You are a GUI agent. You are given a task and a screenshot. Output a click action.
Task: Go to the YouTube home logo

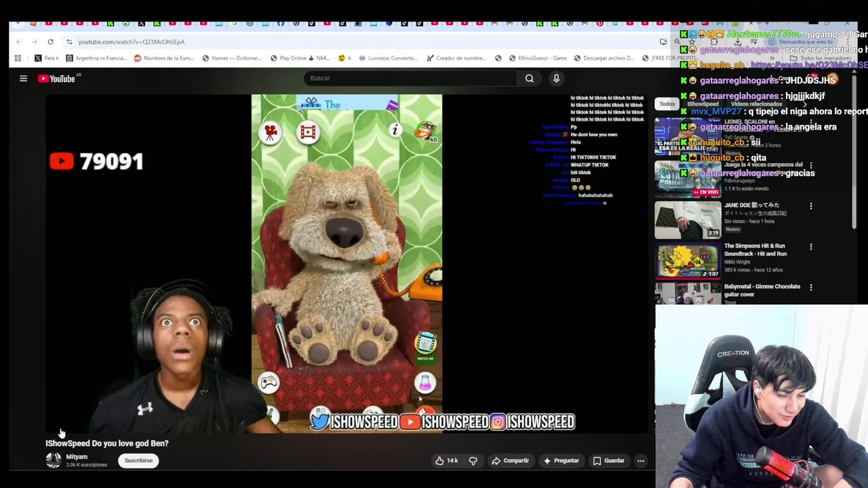tap(56, 79)
